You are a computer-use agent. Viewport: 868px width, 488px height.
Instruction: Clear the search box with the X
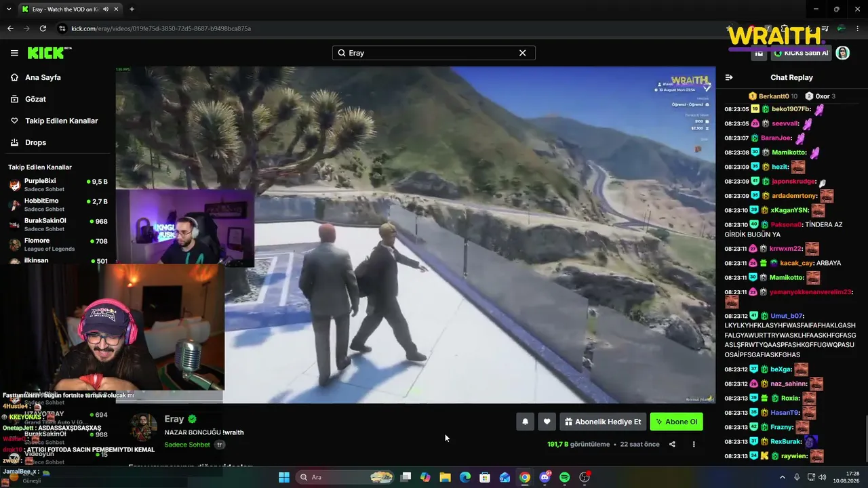tap(522, 53)
